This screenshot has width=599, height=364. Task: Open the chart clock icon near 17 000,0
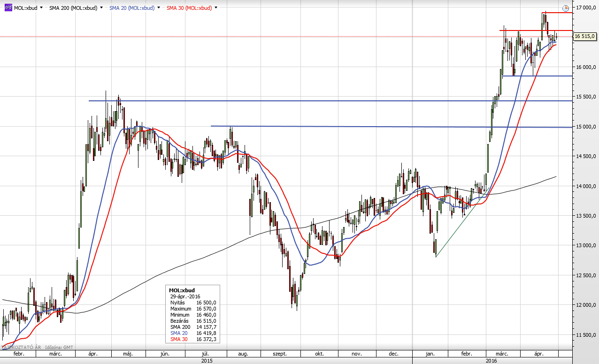click(x=566, y=8)
